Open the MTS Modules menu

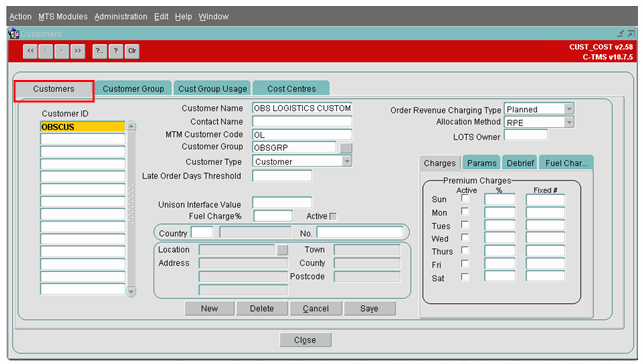click(x=63, y=17)
